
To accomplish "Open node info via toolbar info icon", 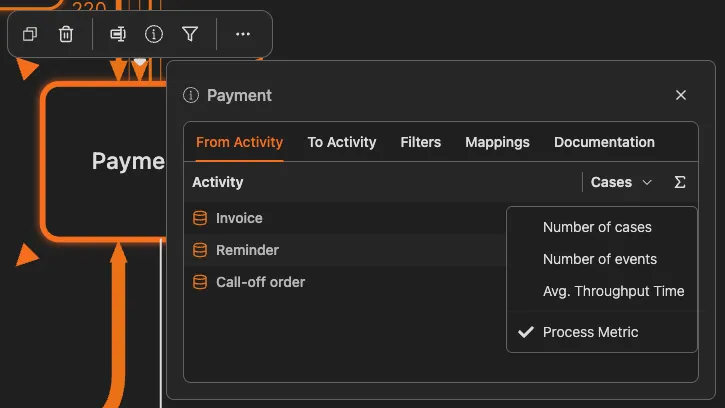I will 154,34.
